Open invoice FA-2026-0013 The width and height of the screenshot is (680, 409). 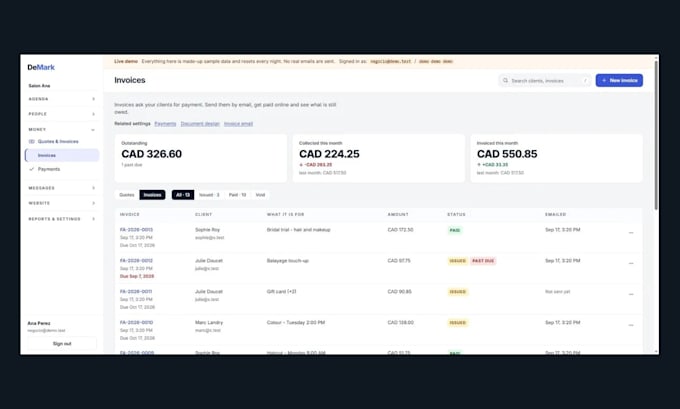[x=136, y=230]
